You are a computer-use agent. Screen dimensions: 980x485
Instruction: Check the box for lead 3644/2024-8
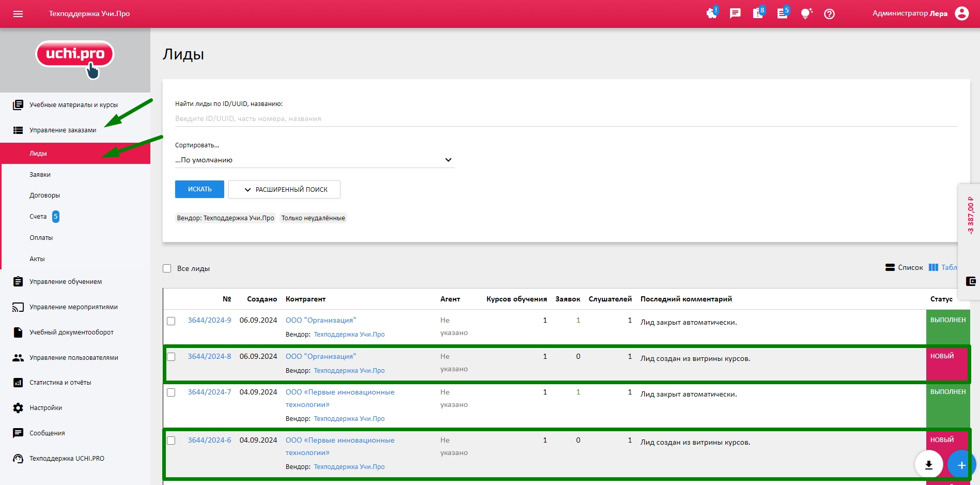(x=171, y=357)
